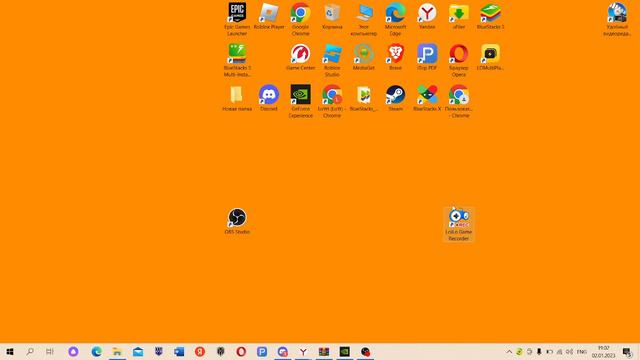
Task: Select Chrome profile shortcut with red L badge
Action: pos(332,101)
